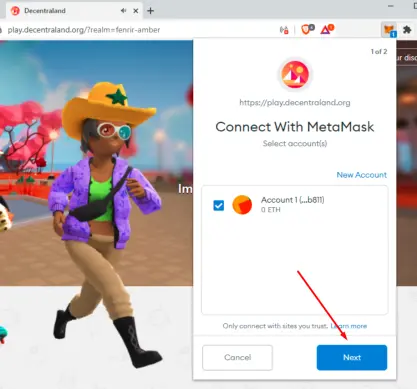Open a new browser tab
The width and height of the screenshot is (417, 389).
[x=151, y=11]
